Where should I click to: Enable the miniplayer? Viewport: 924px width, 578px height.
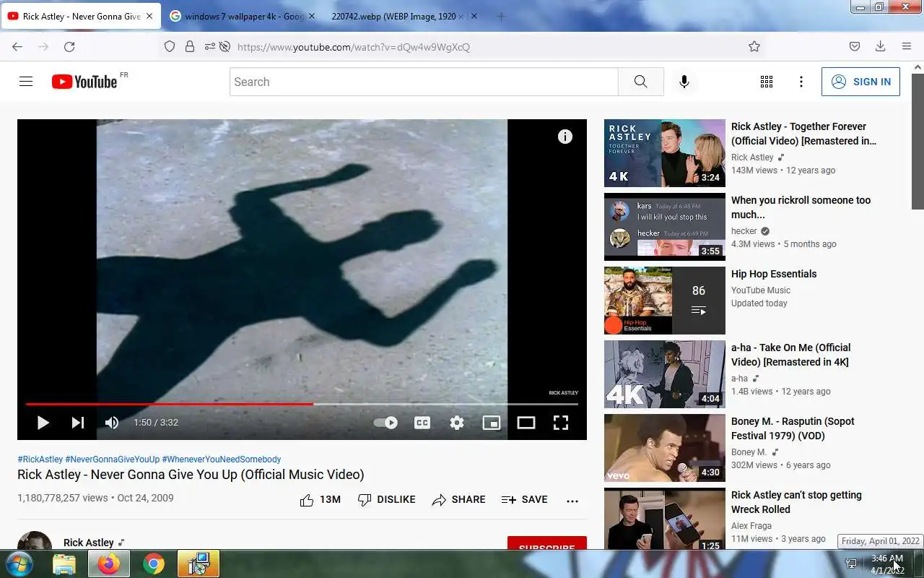click(x=492, y=423)
